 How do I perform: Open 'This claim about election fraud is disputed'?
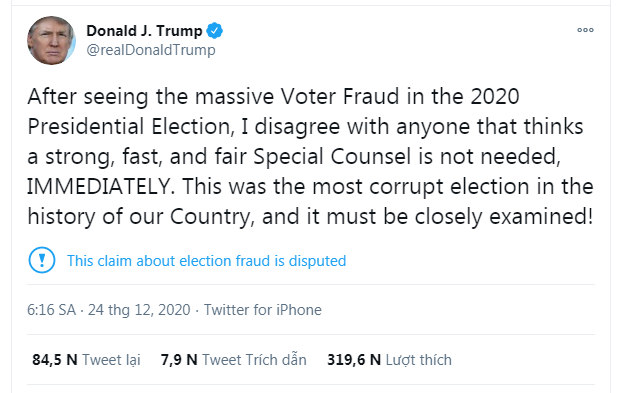[x=206, y=261]
